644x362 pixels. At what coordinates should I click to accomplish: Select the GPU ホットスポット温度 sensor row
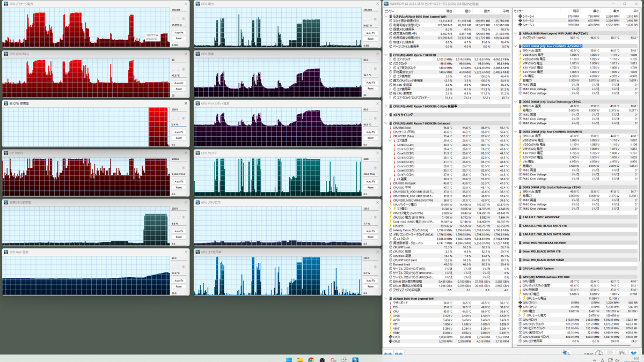point(578,285)
